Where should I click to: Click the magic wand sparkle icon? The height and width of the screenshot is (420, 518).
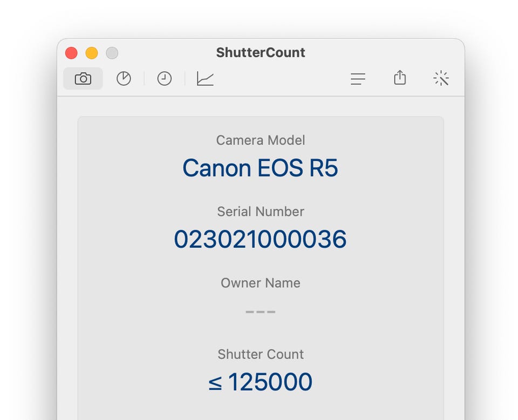441,79
